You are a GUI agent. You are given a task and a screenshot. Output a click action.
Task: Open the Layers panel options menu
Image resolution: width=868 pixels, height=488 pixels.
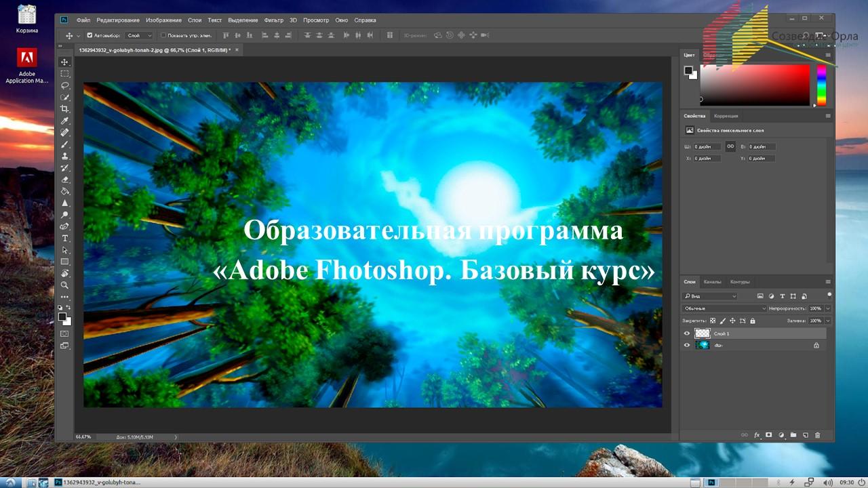coord(828,281)
